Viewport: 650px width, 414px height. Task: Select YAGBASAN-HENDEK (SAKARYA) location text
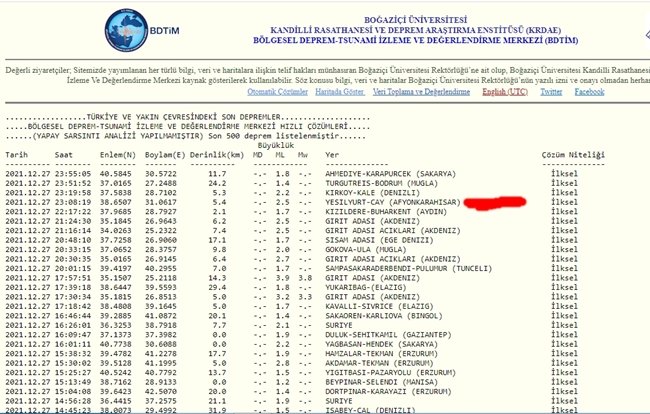coord(381,344)
